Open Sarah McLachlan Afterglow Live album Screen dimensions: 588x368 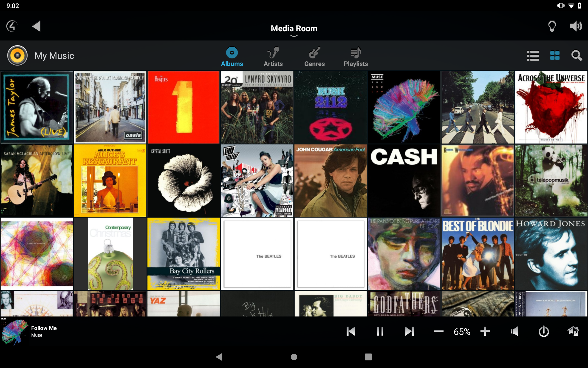tap(37, 181)
